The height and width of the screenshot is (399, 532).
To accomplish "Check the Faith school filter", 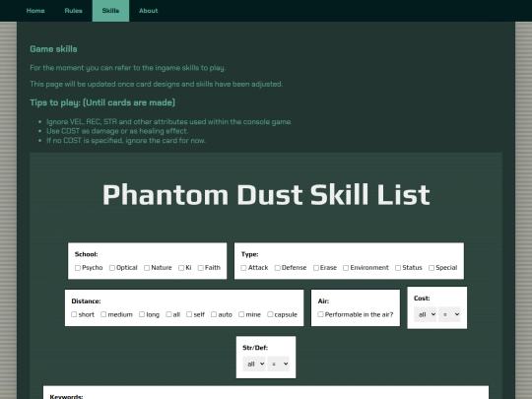I will (201, 268).
